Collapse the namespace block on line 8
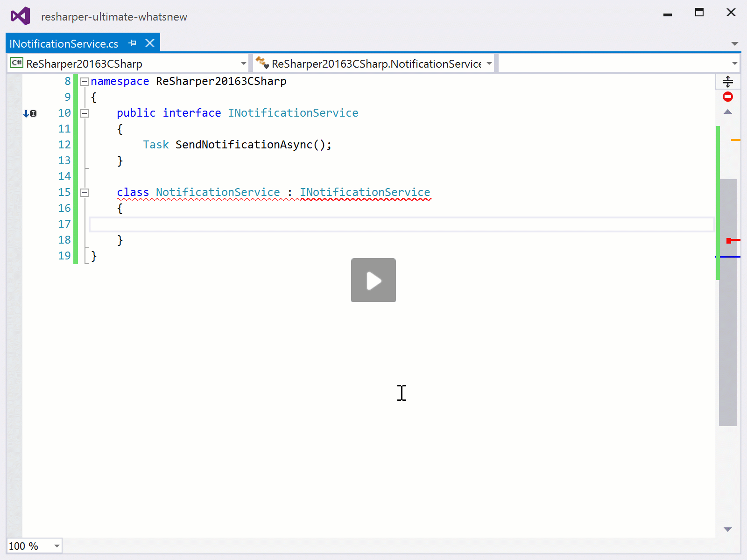Image resolution: width=747 pixels, height=560 pixels. click(x=85, y=82)
